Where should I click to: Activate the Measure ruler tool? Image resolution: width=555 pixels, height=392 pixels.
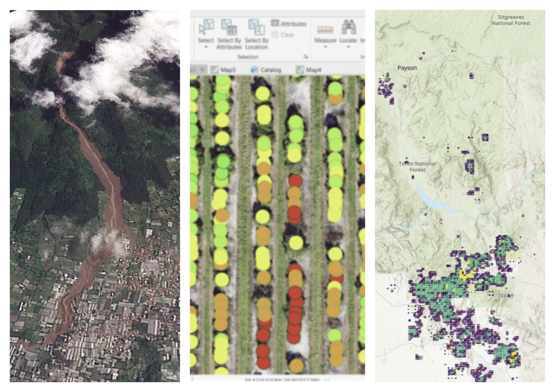325,29
